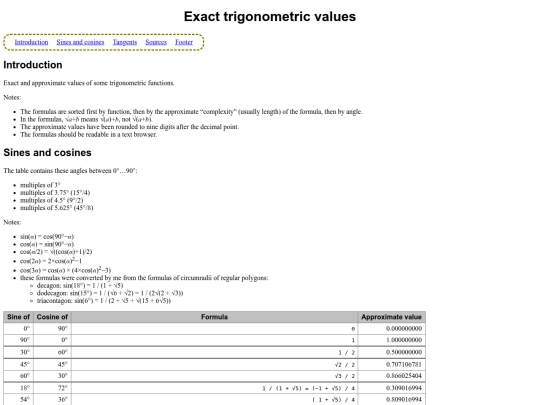
Task: Click the 'multiples of 3°' bullet
Action: point(40,185)
